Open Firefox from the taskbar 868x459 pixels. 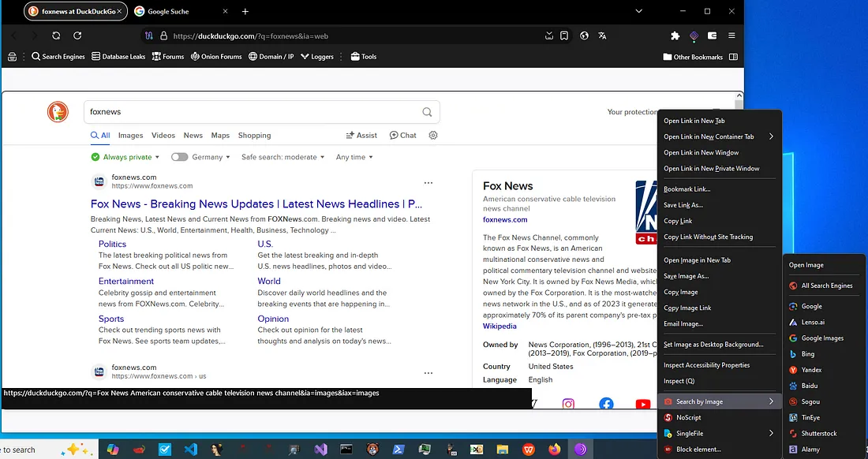pyautogui.click(x=554, y=449)
